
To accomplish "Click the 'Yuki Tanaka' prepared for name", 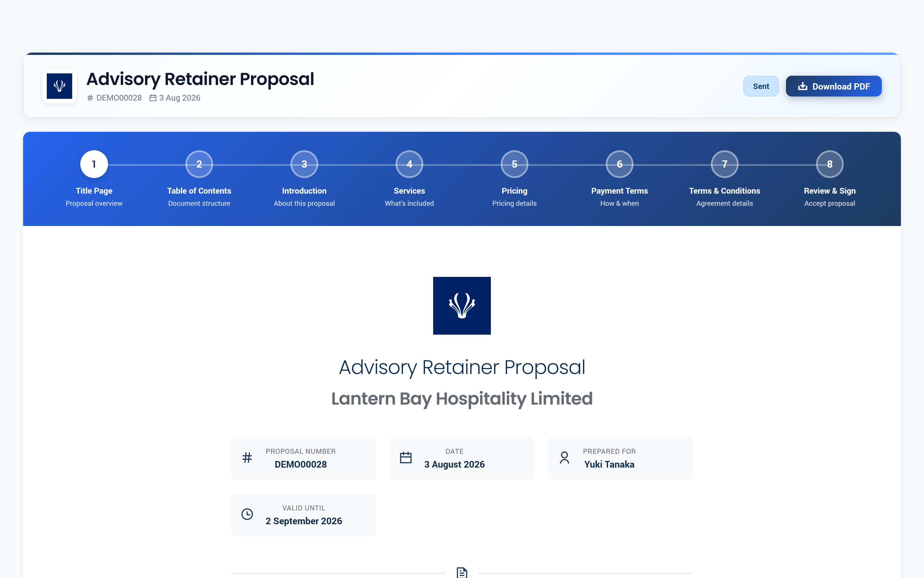I will [609, 464].
